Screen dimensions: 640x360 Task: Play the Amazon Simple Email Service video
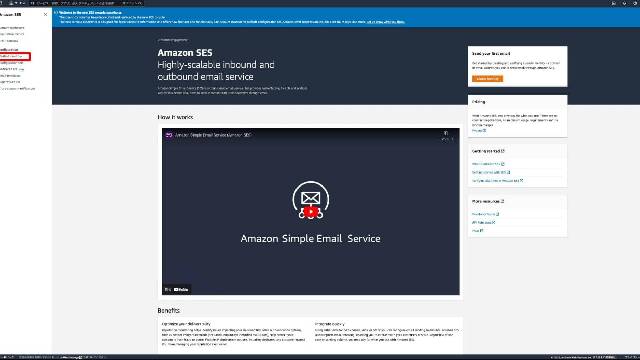[311, 211]
